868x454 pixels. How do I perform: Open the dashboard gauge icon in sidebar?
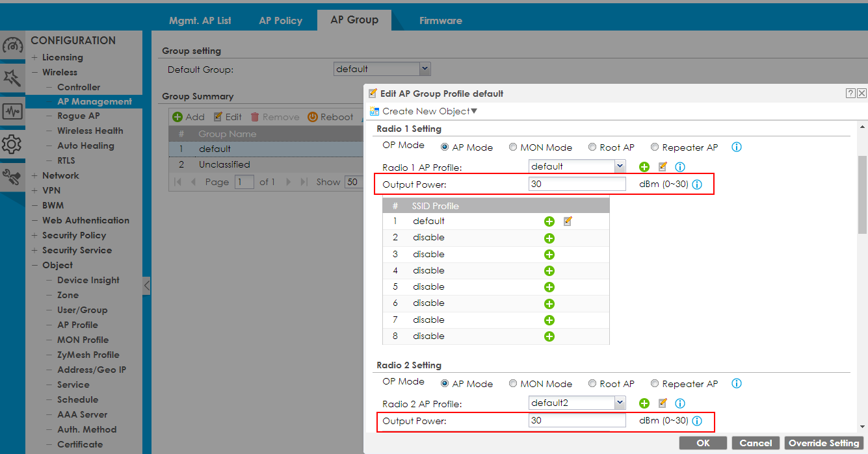[x=12, y=45]
